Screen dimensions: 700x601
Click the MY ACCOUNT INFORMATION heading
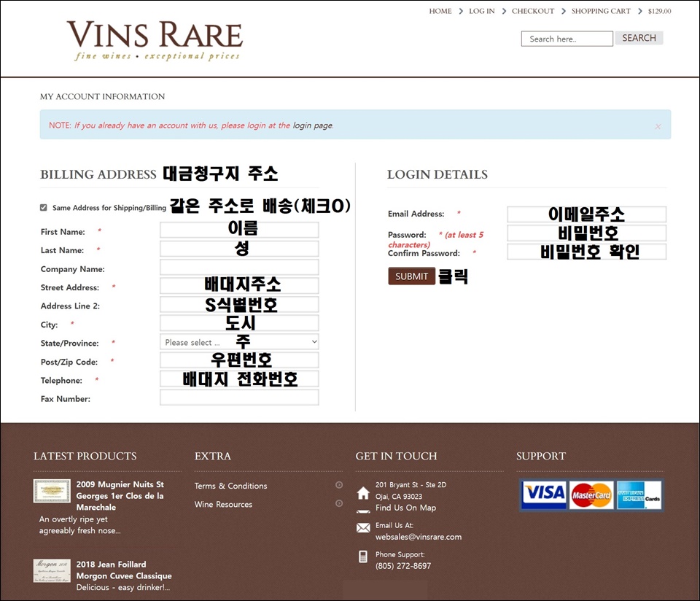click(x=102, y=96)
